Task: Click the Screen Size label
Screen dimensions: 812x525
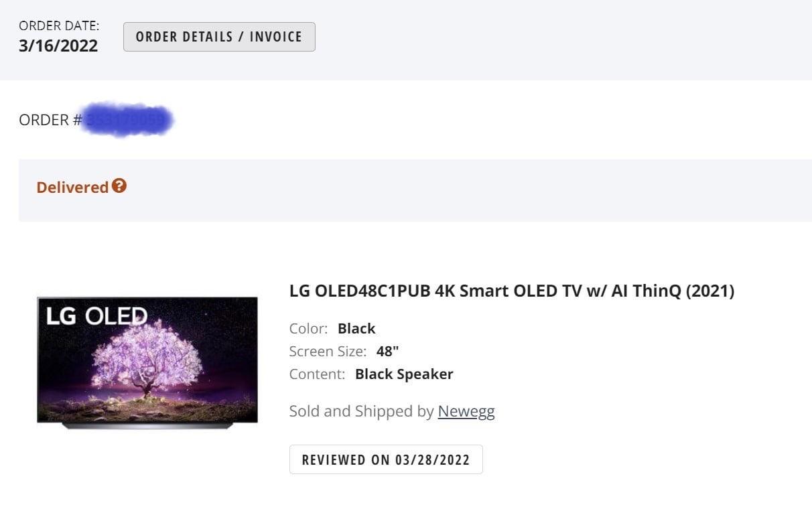Action: click(328, 352)
